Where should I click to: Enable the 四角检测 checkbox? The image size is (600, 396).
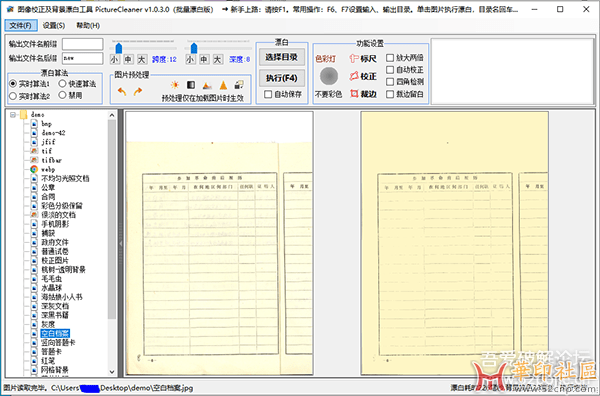390,81
